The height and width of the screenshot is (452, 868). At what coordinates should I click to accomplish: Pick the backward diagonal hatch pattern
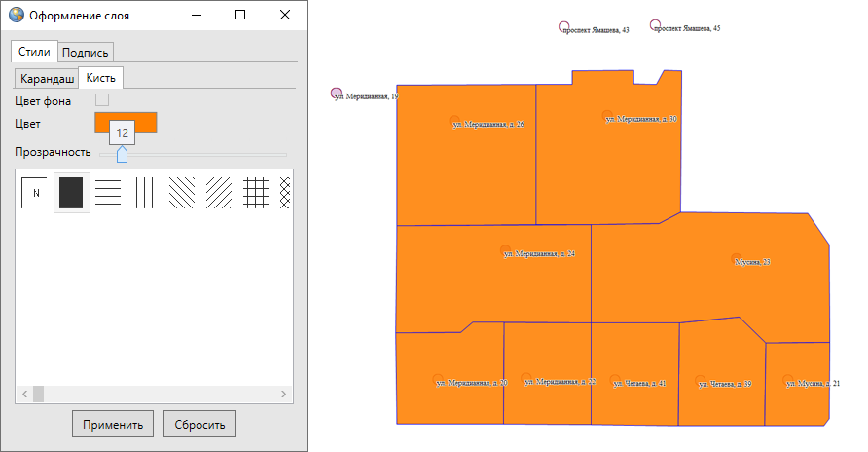[182, 193]
